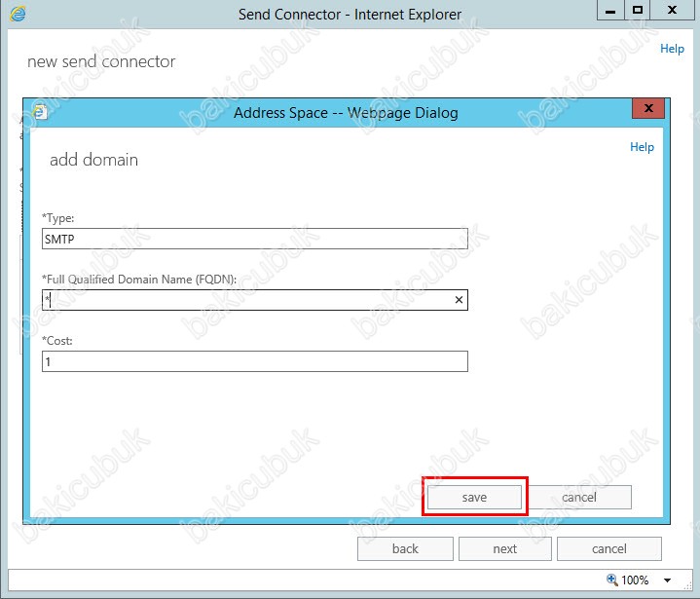The width and height of the screenshot is (700, 599).
Task: Open Help link in the add domain dialog
Action: click(642, 147)
